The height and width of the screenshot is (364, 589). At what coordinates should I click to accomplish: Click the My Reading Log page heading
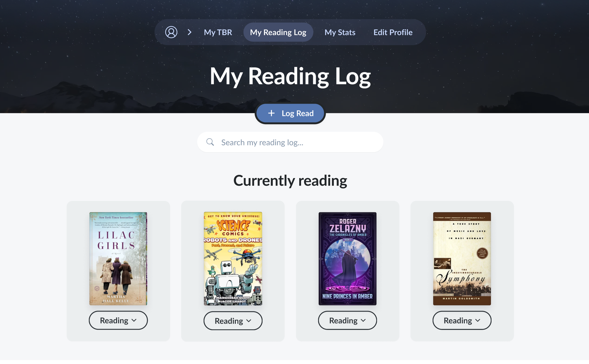pos(290,76)
